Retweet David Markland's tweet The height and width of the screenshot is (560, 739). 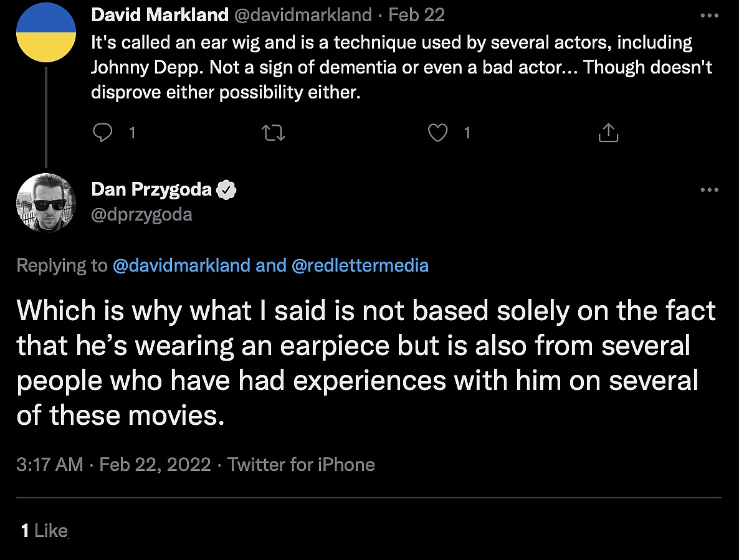pos(274,133)
